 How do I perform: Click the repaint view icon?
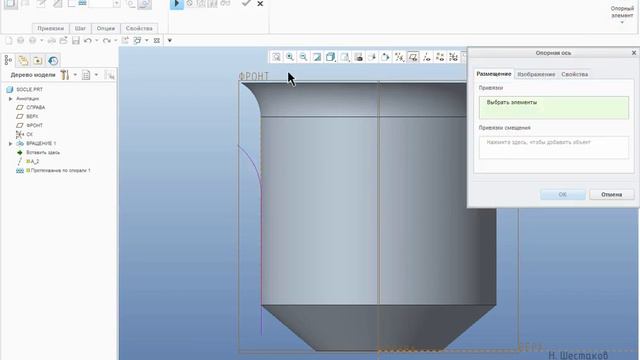317,57
